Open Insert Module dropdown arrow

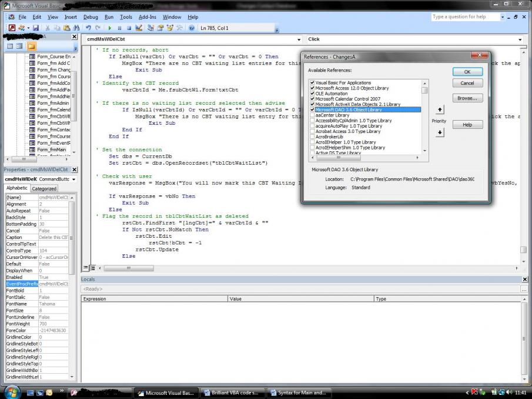tap(28, 28)
